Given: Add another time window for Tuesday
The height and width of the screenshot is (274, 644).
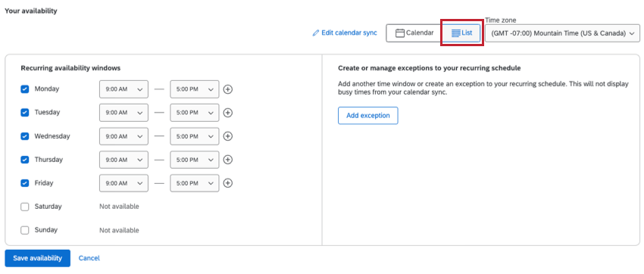Looking at the screenshot, I should coord(228,113).
